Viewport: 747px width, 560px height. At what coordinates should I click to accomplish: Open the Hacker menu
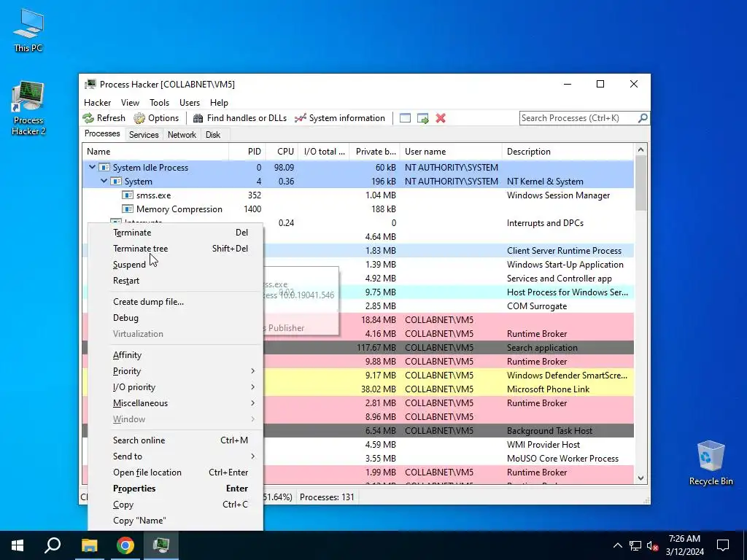click(x=97, y=102)
